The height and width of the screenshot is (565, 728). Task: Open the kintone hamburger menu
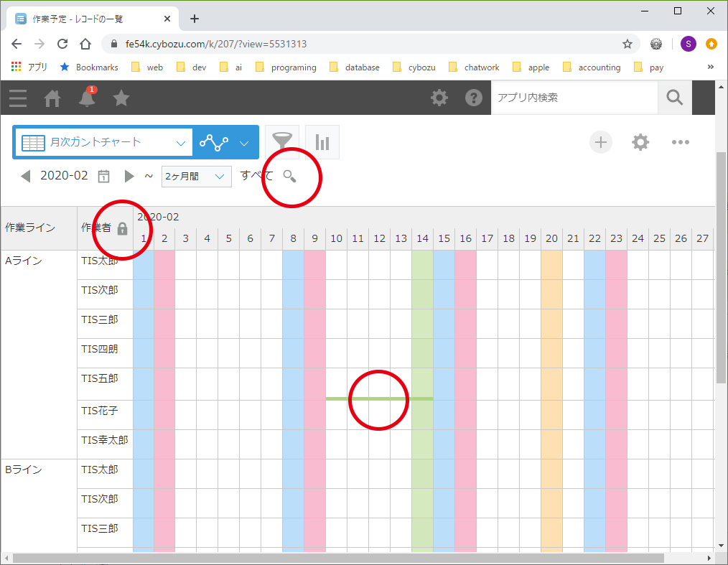(x=18, y=98)
